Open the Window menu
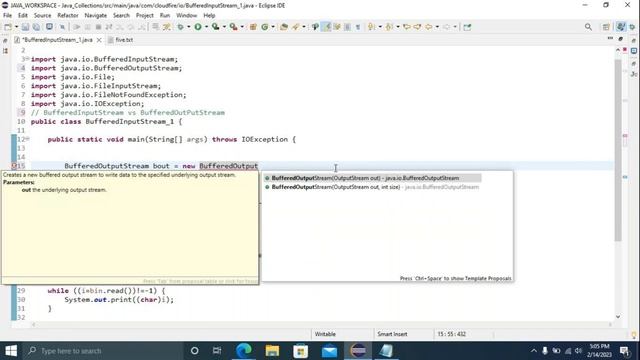 187,15
